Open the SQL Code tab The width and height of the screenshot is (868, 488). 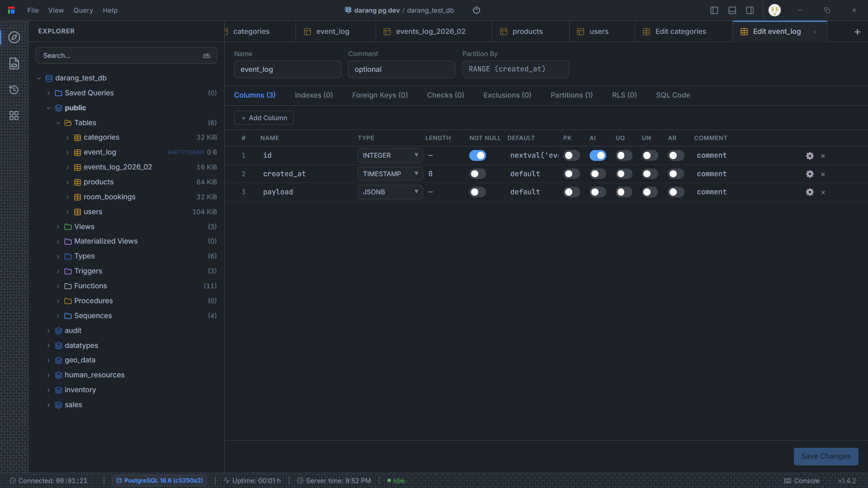pos(673,95)
